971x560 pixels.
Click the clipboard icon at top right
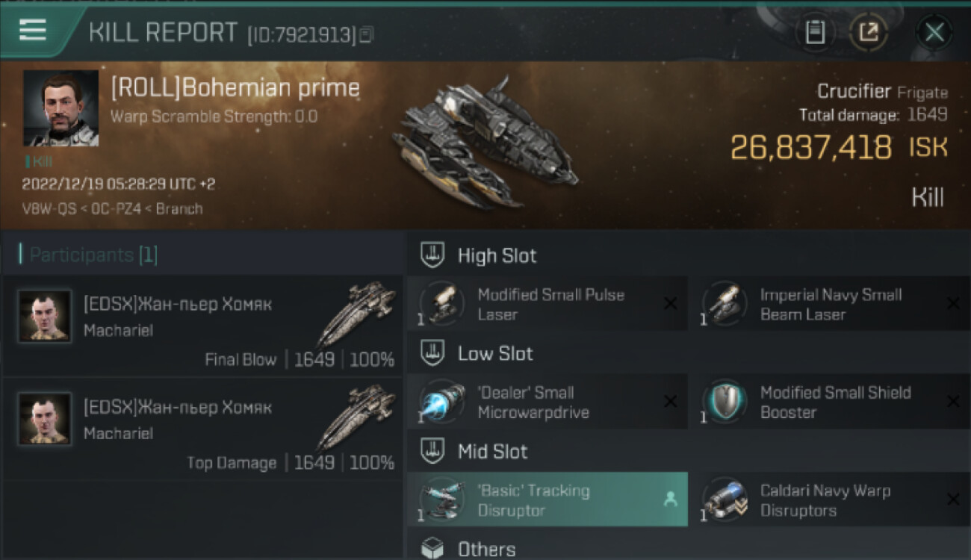point(815,32)
